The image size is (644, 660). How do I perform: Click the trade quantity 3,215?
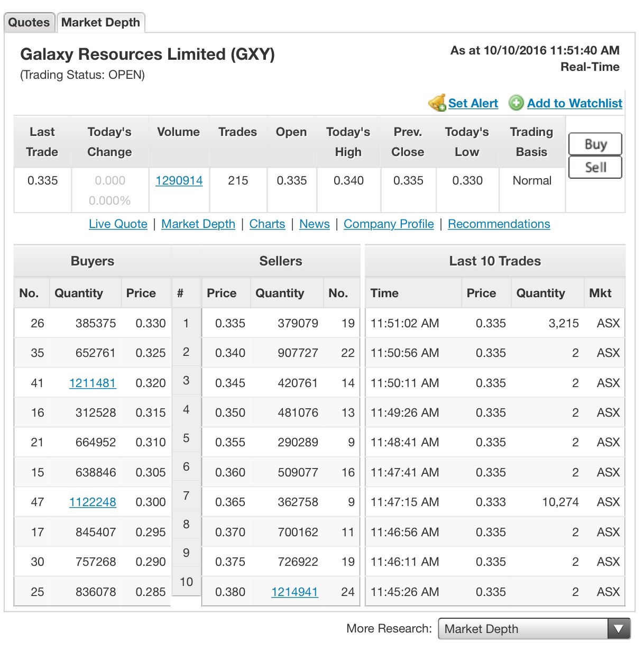click(564, 323)
